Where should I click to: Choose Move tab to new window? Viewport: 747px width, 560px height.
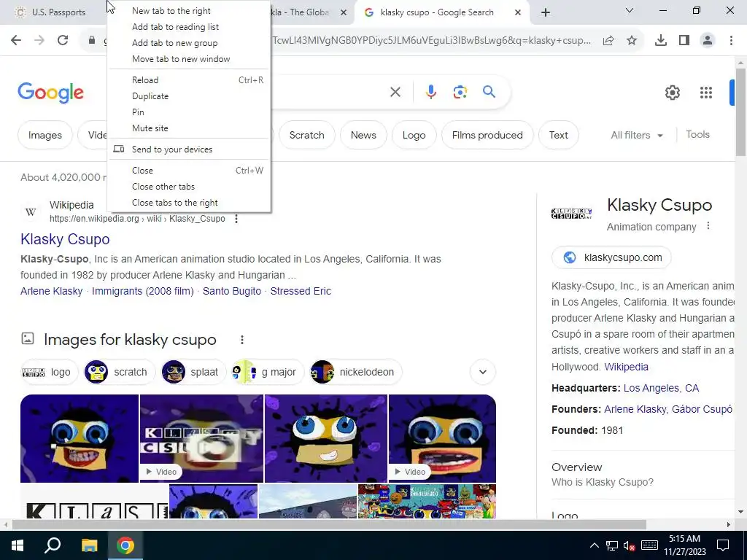click(x=190, y=59)
